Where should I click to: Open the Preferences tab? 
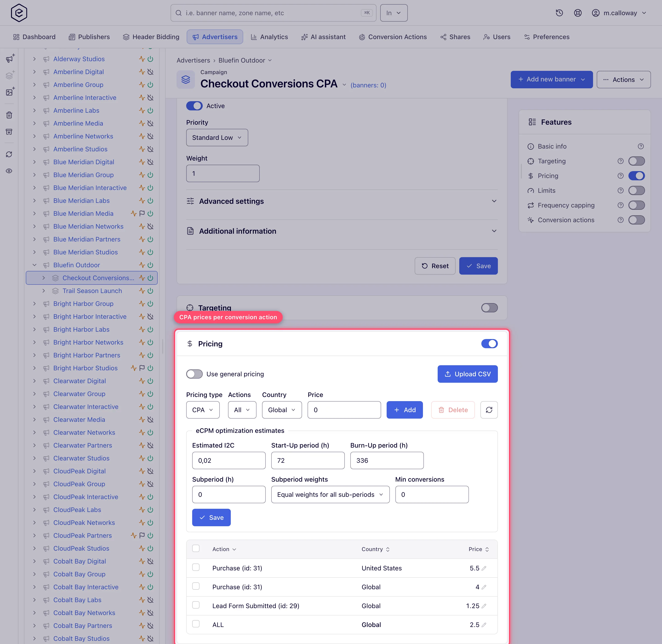[x=546, y=37]
